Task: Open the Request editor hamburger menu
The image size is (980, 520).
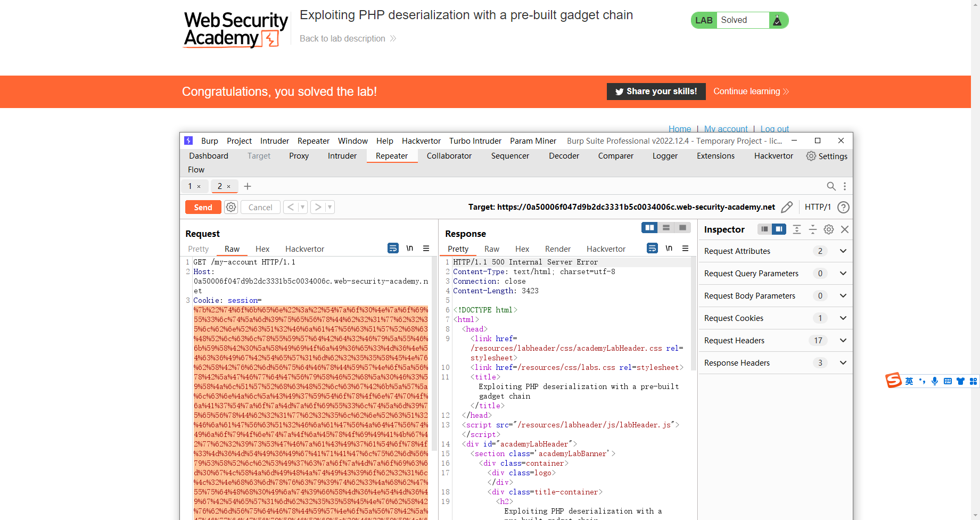Action: (426, 248)
